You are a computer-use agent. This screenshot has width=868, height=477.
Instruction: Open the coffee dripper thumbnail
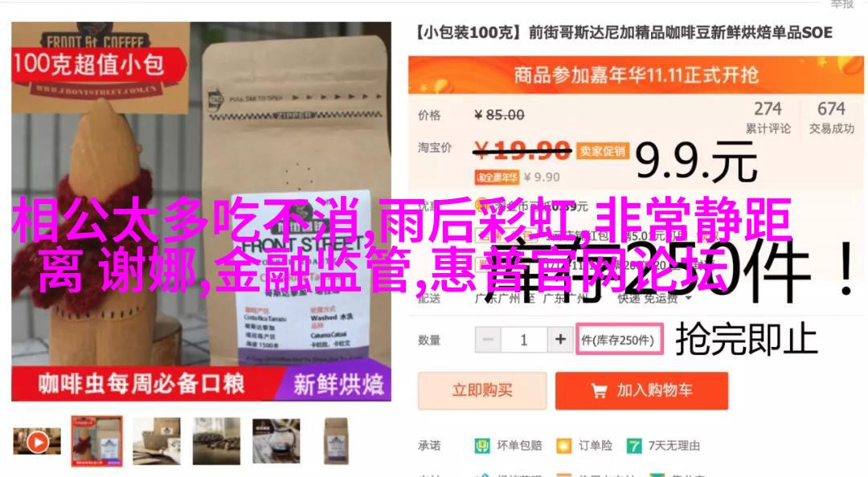pyautogui.click(x=276, y=441)
